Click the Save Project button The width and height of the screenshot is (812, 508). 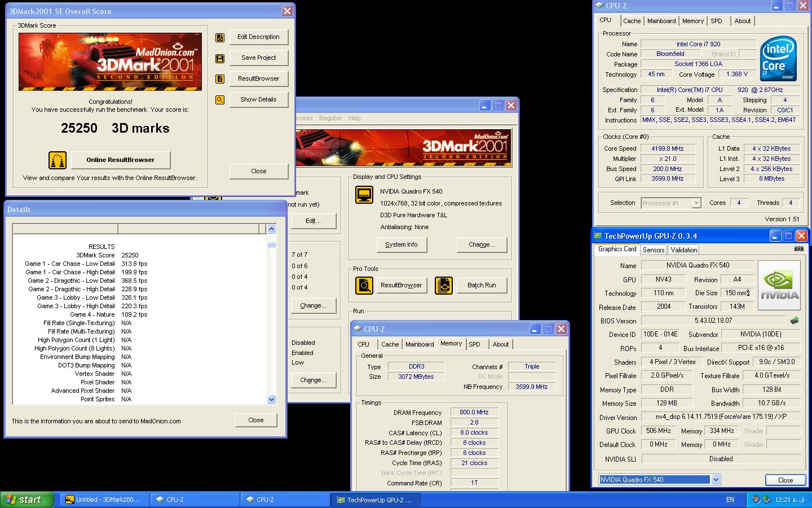[x=259, y=58]
